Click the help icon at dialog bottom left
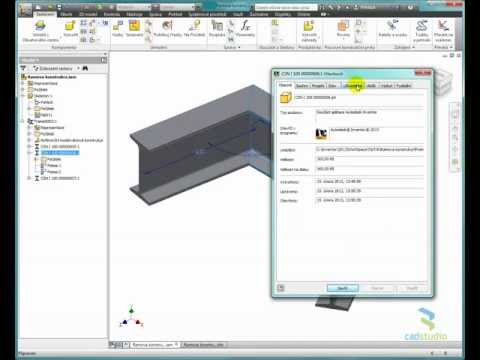 click(281, 288)
